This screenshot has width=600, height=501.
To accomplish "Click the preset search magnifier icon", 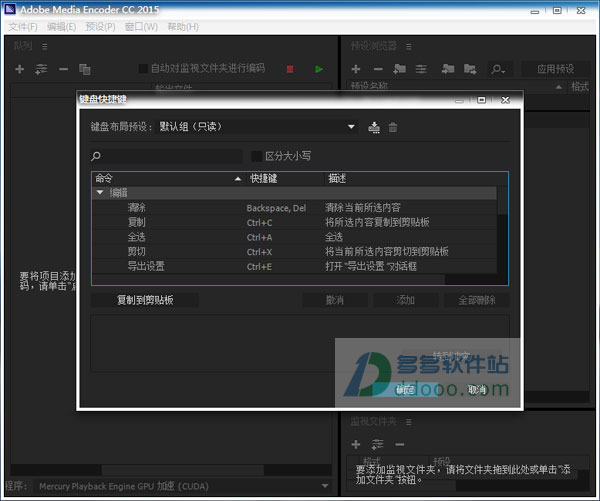I will 498,69.
